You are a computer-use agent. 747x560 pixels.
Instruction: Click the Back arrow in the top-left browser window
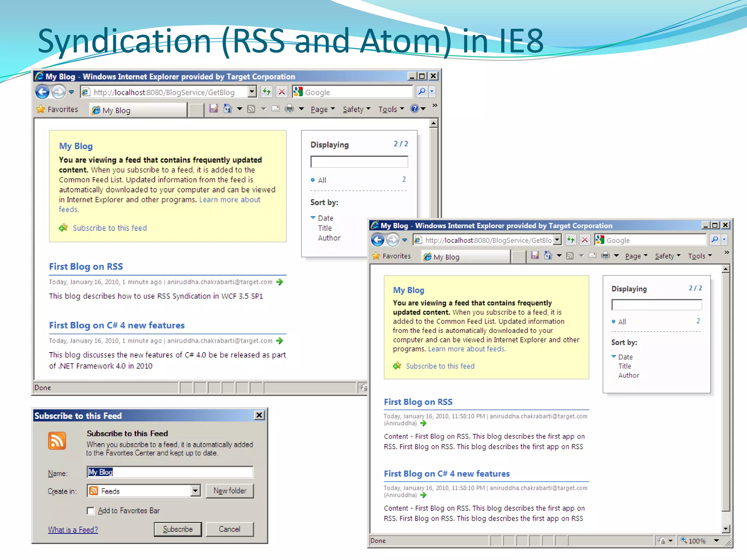coord(42,92)
